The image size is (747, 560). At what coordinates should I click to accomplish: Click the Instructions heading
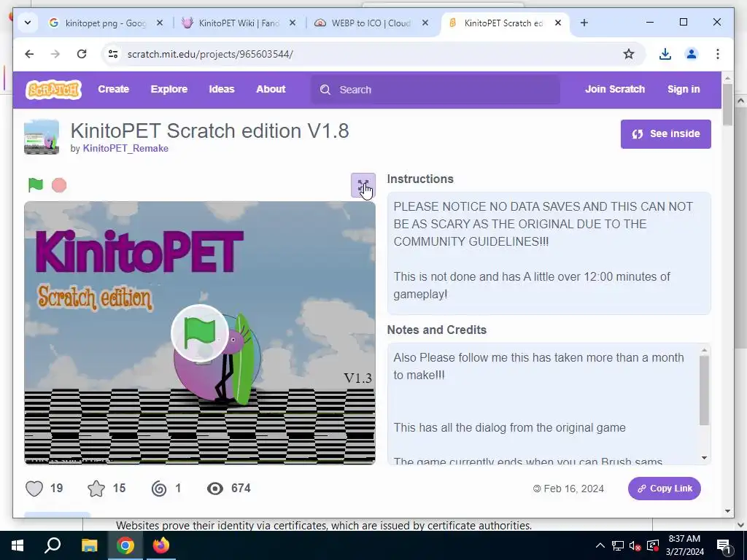420,179
